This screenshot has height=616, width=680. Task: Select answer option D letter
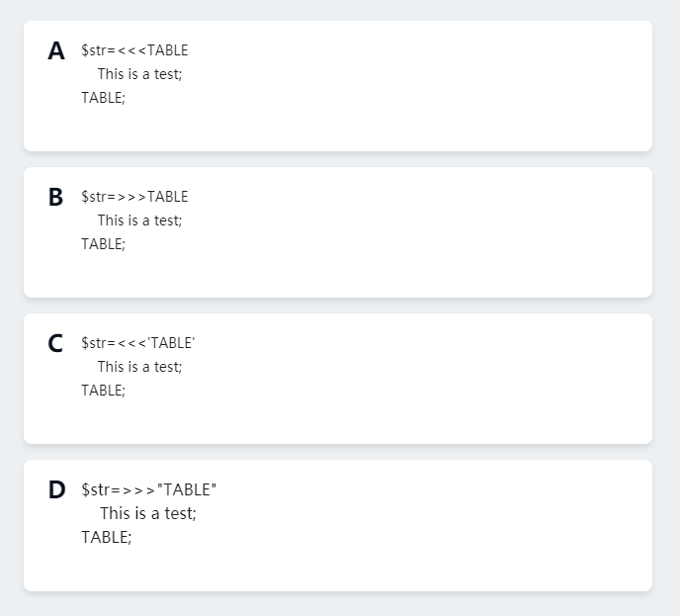[56, 490]
